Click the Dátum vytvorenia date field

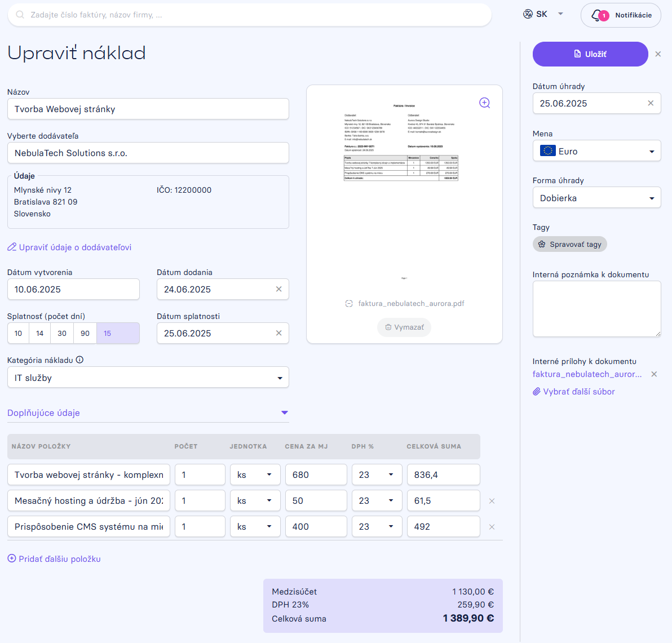pos(73,289)
